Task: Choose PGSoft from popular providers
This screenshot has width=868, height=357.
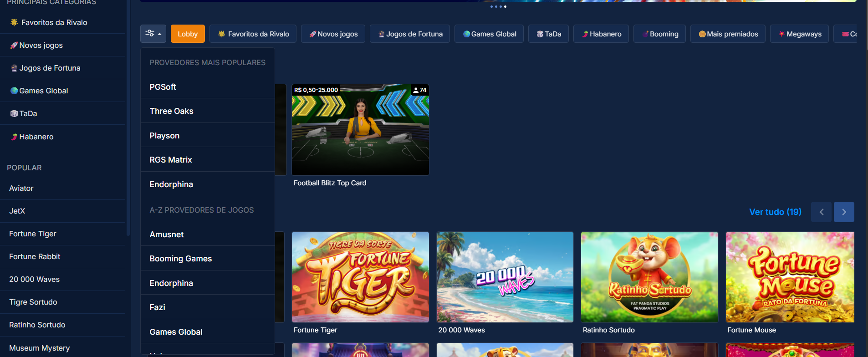Action: [163, 87]
